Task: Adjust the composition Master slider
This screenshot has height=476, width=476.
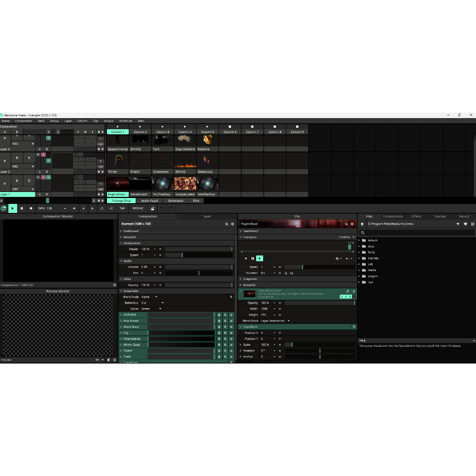Action: [198, 249]
